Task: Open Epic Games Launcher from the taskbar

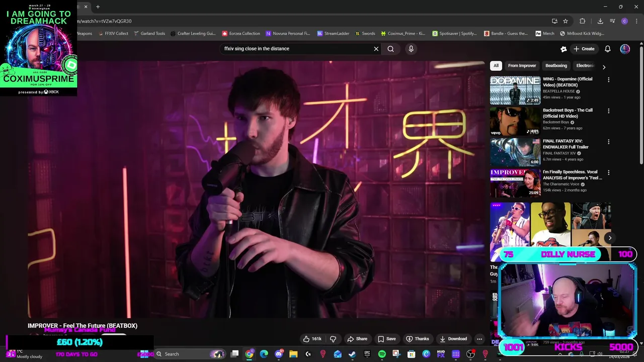Action: (x=367, y=354)
